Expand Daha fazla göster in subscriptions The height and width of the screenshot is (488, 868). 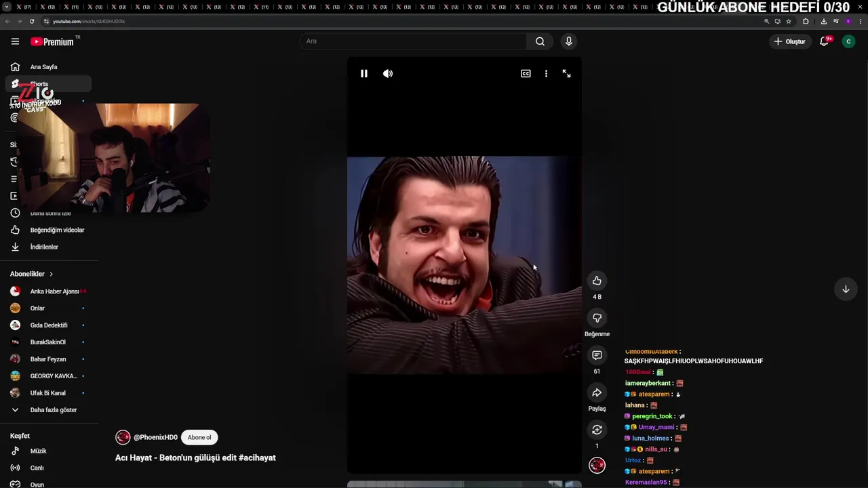point(48,410)
